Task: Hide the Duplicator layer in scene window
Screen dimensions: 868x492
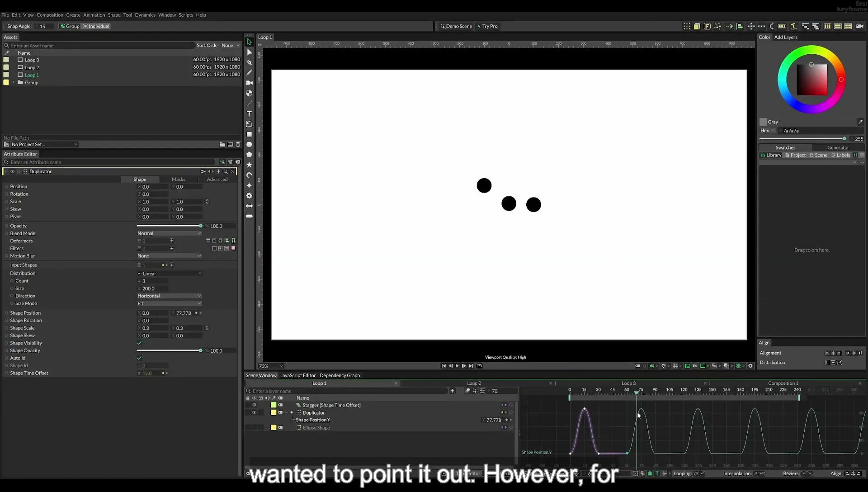Action: pyautogui.click(x=254, y=412)
